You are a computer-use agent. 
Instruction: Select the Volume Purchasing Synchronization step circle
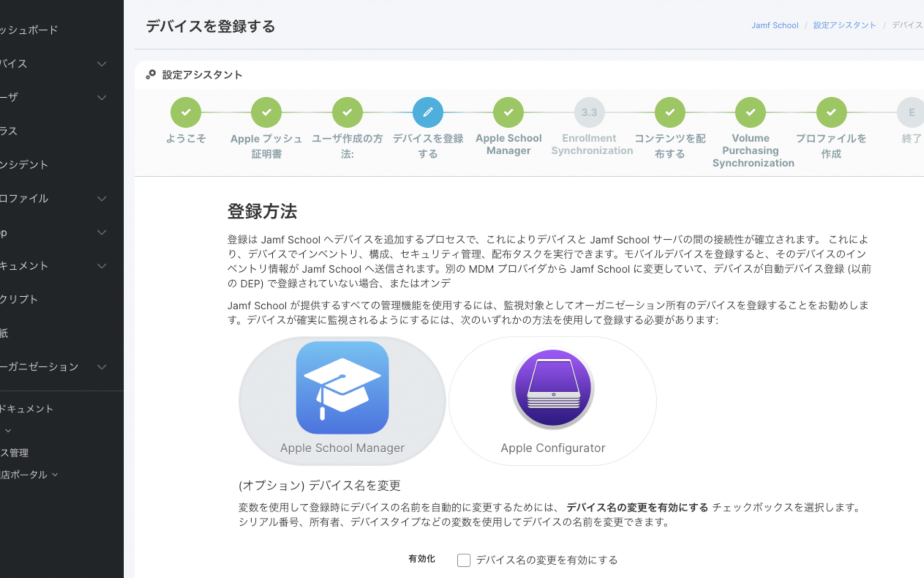coord(750,112)
